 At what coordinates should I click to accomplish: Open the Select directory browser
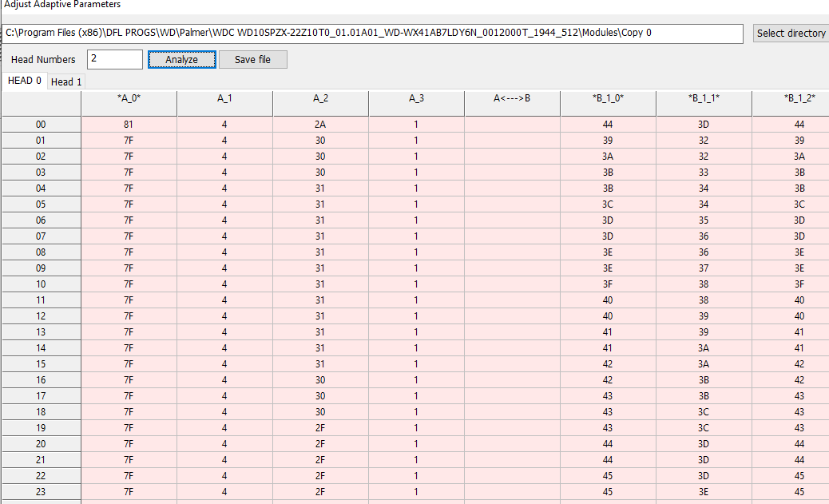point(790,34)
